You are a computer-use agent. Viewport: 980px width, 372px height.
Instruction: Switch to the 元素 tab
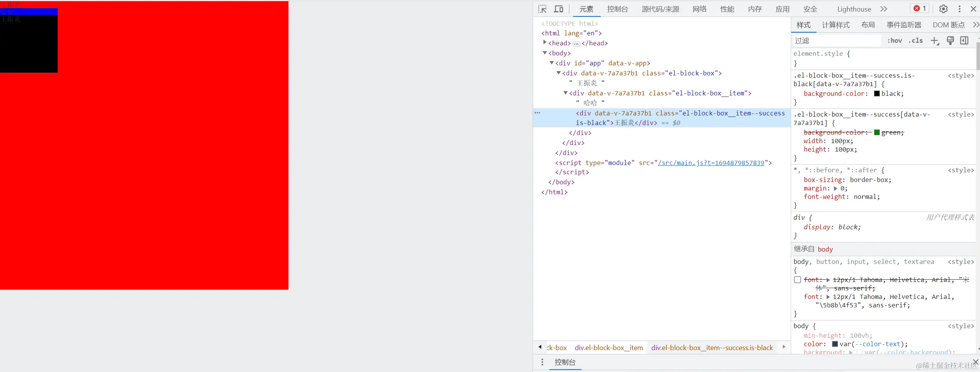pos(587,9)
